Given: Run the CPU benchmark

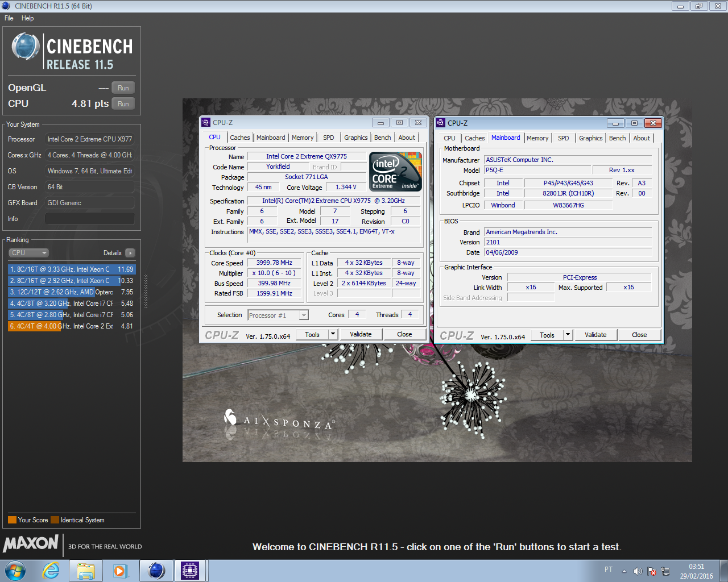Looking at the screenshot, I should pos(123,104).
